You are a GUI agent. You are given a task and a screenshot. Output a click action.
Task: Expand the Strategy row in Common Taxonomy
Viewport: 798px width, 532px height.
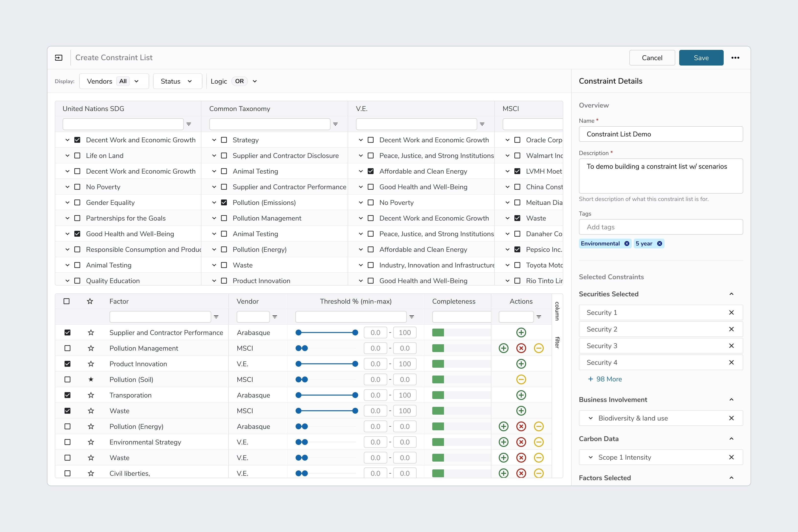pos(214,140)
